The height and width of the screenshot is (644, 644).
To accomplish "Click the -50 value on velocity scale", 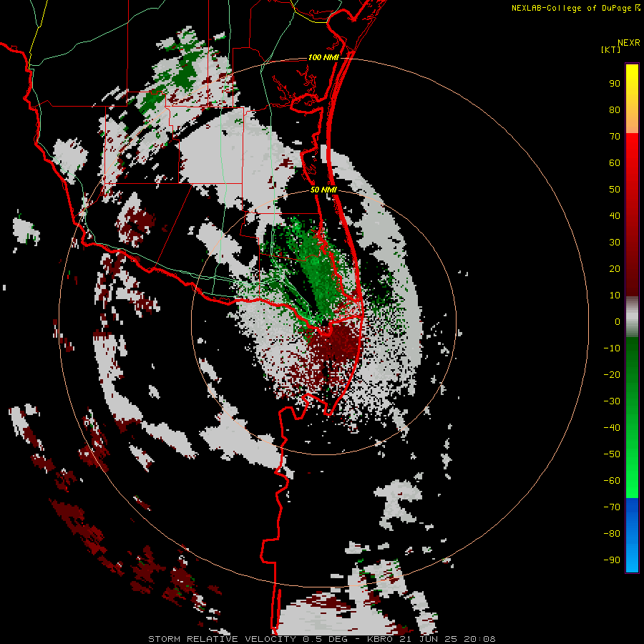I will (x=612, y=454).
